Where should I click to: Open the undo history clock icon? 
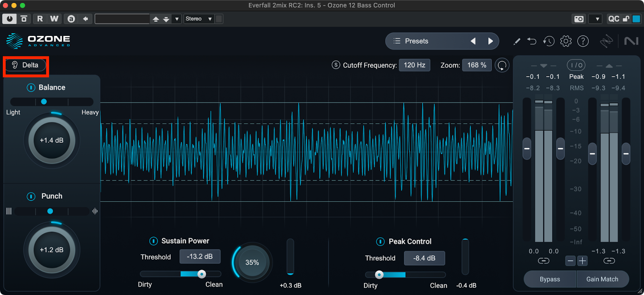[x=549, y=41]
